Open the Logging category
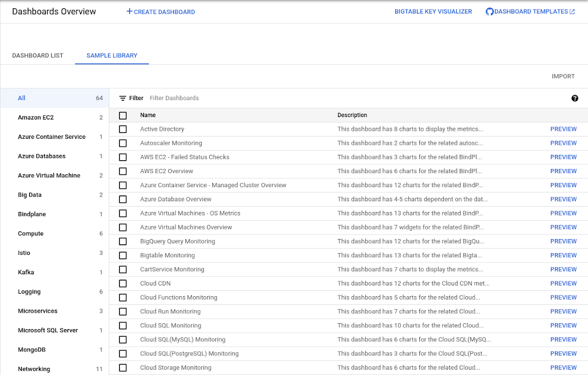This screenshot has height=375, width=588. [55, 291]
